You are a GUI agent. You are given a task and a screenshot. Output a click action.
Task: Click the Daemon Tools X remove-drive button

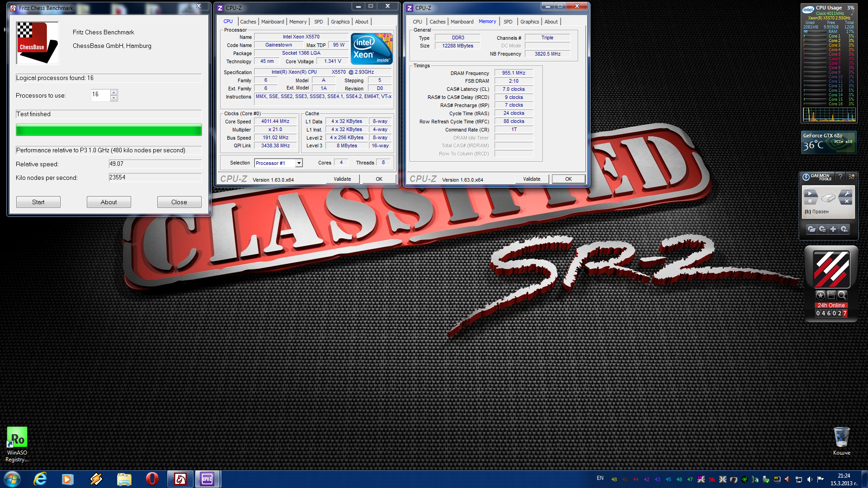point(846,201)
